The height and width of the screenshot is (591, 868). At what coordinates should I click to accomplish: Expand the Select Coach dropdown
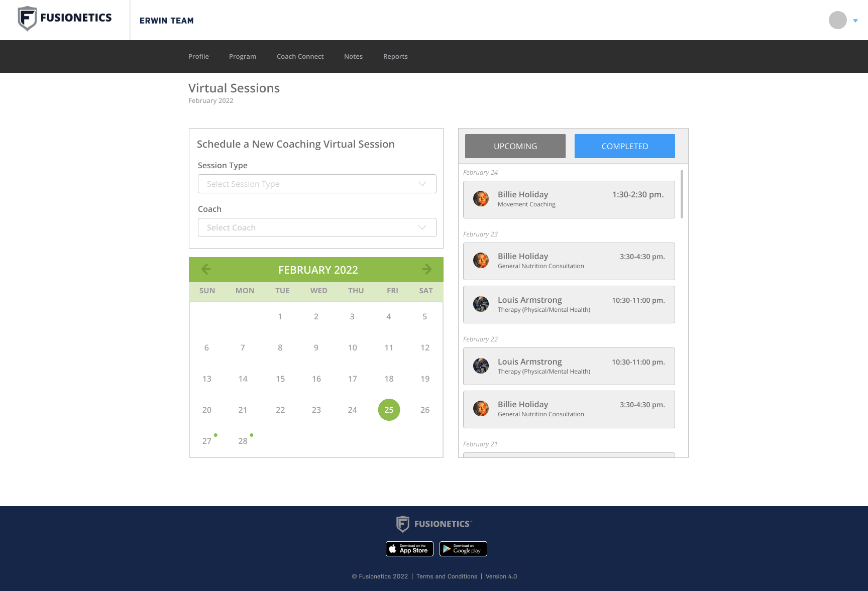click(317, 227)
